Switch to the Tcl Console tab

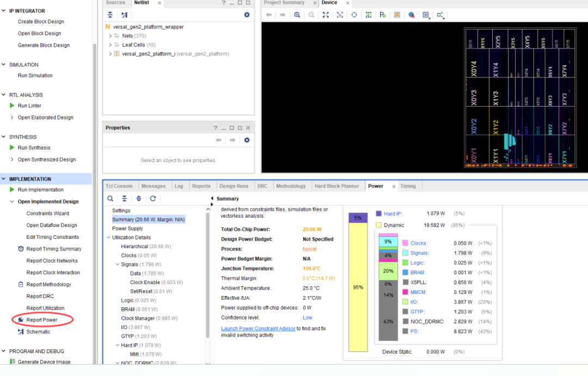[x=119, y=186]
